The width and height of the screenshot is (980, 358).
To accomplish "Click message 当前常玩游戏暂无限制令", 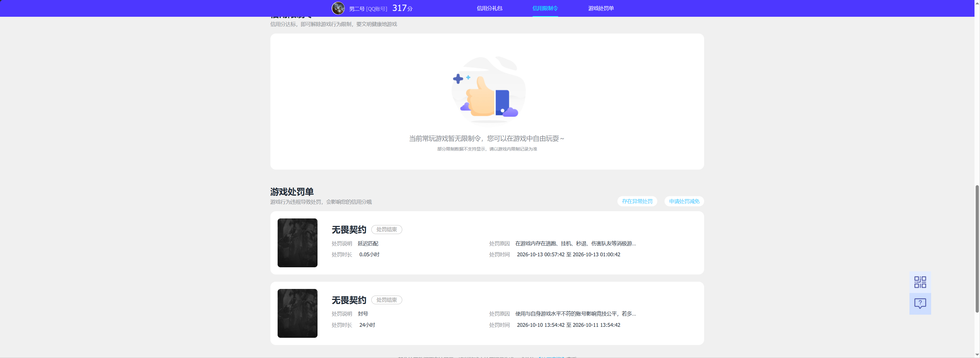I will pos(487,139).
